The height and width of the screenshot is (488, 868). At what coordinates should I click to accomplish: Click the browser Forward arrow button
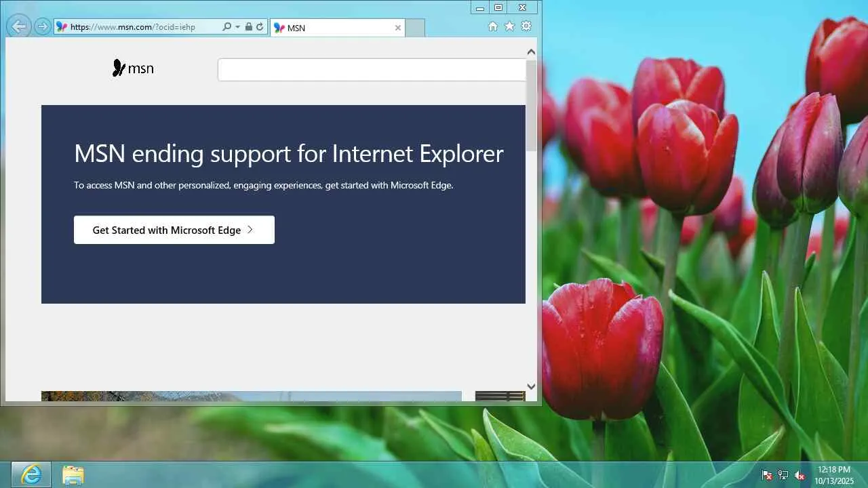tap(42, 27)
